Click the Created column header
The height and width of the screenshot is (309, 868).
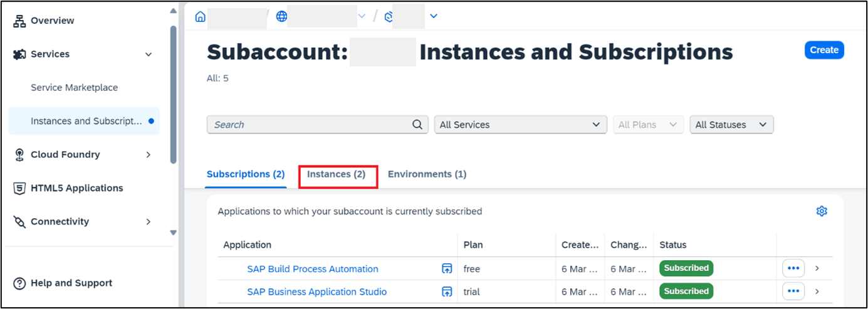pyautogui.click(x=580, y=245)
